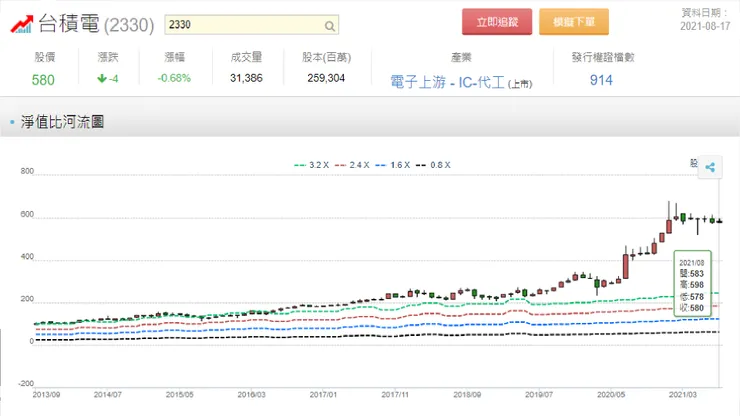Click the magnifier search icon
This screenshot has height=416, width=740.
pos(330,26)
